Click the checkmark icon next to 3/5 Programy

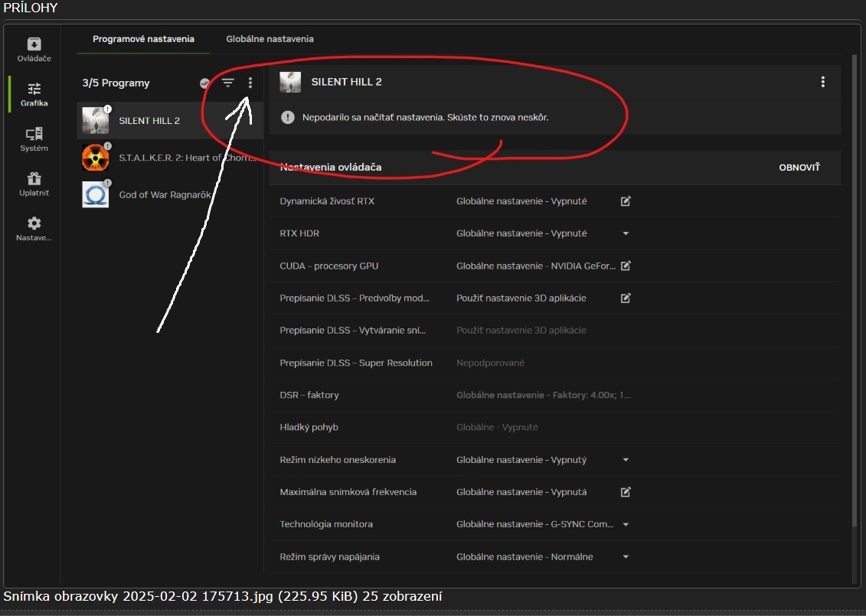(205, 83)
